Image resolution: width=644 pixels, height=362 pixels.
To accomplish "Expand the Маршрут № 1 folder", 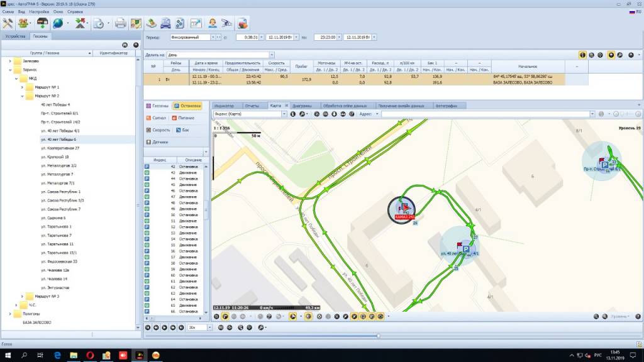I will [x=22, y=87].
